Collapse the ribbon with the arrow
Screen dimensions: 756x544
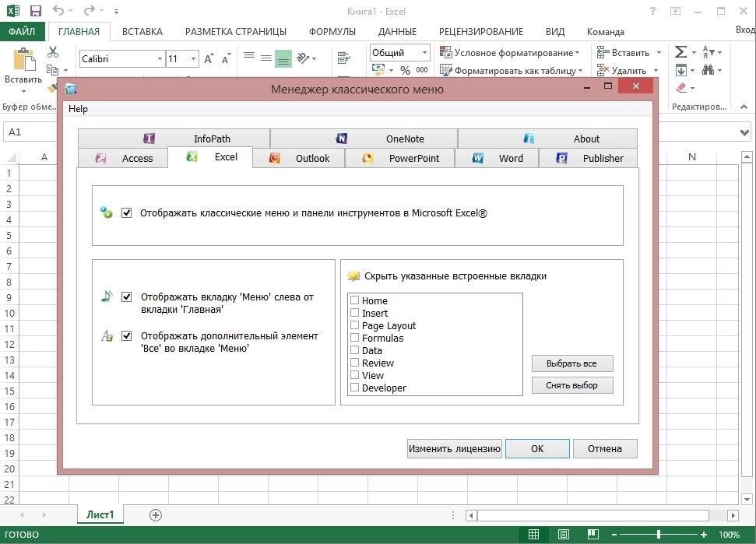[x=744, y=107]
